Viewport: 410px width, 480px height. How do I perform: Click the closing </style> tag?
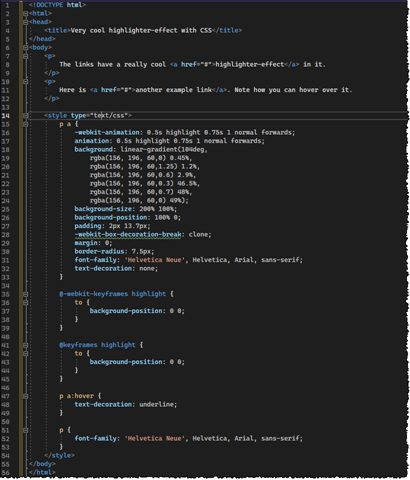[x=59, y=456]
